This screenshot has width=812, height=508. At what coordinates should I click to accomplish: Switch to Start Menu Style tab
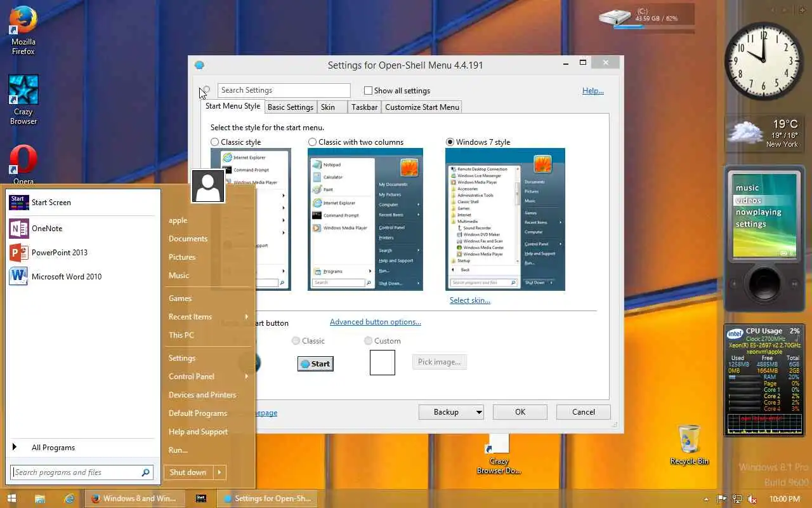[x=233, y=106]
